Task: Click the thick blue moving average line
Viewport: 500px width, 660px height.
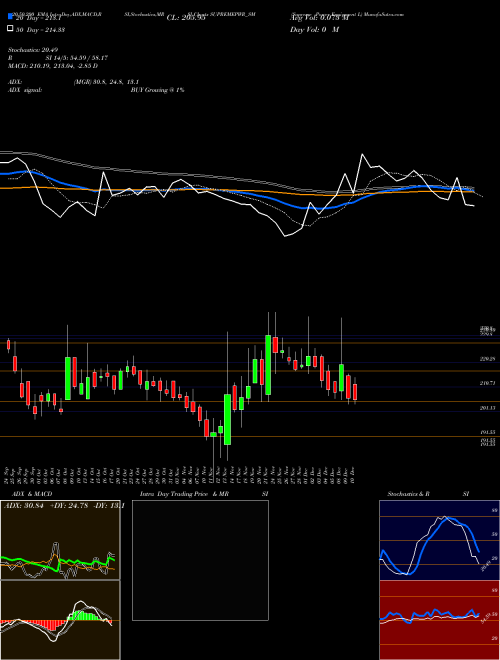Action: click(x=303, y=208)
